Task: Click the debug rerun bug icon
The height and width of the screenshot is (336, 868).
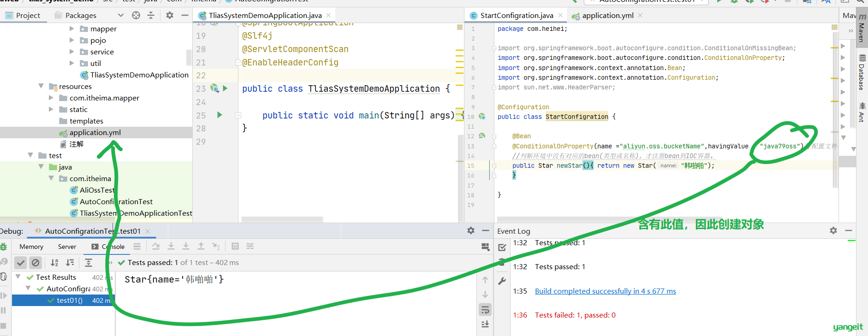Action: pos(4,247)
